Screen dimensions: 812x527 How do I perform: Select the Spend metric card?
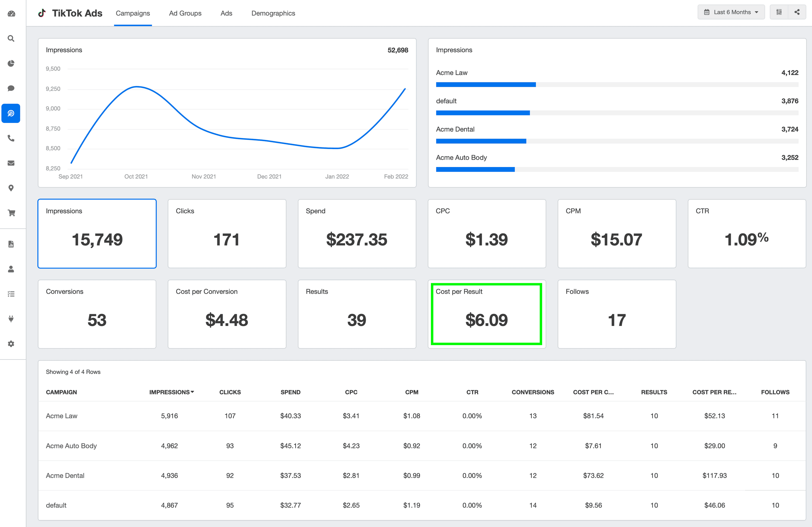tap(356, 234)
